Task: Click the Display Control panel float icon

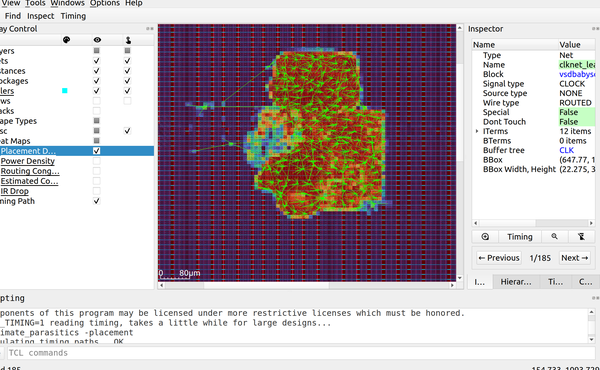Action: (150, 29)
